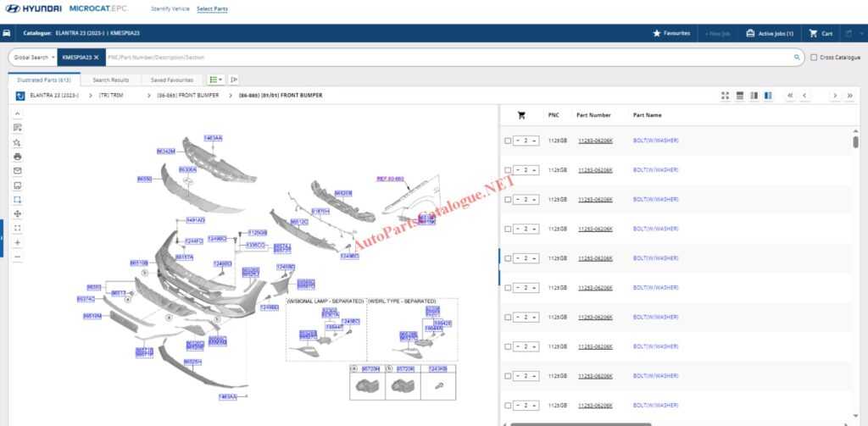The image size is (868, 426).
Task: Switch to the Search Results tab
Action: tap(110, 80)
